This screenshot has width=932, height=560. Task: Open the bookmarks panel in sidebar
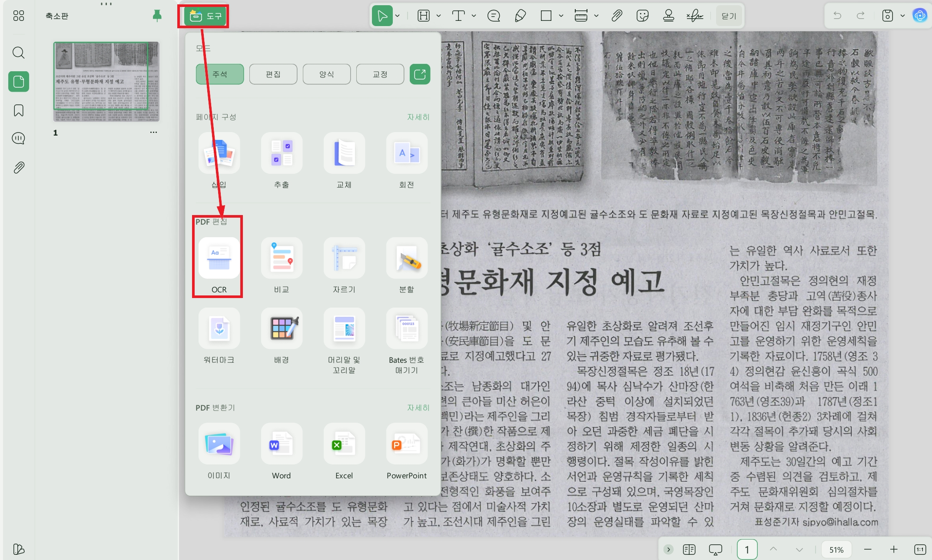(x=19, y=110)
